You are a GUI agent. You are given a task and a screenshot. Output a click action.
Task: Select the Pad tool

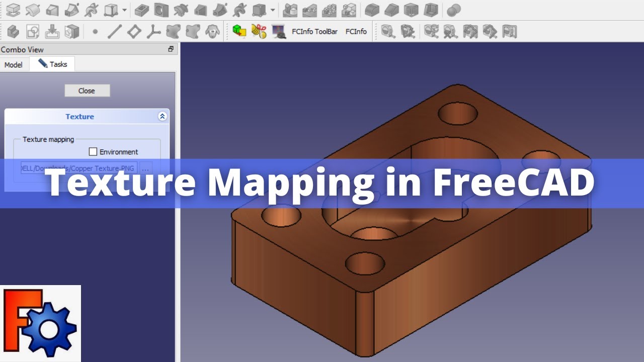13,10
